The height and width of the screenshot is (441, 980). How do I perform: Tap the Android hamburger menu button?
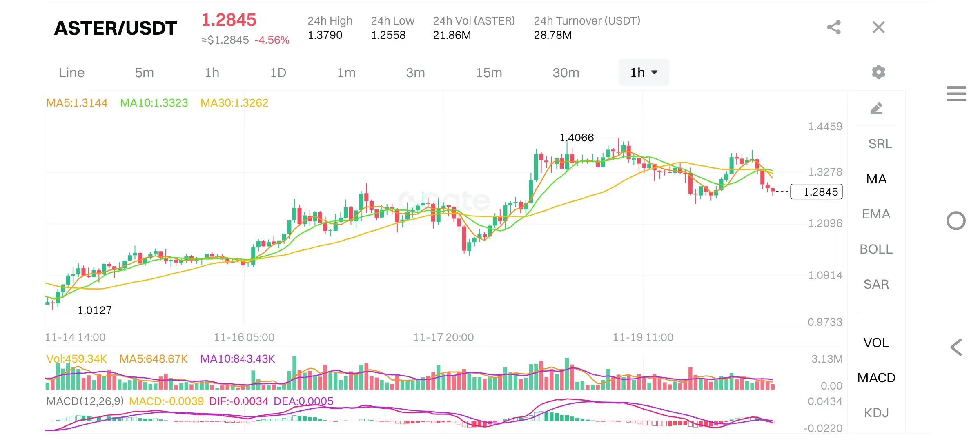coord(956,94)
